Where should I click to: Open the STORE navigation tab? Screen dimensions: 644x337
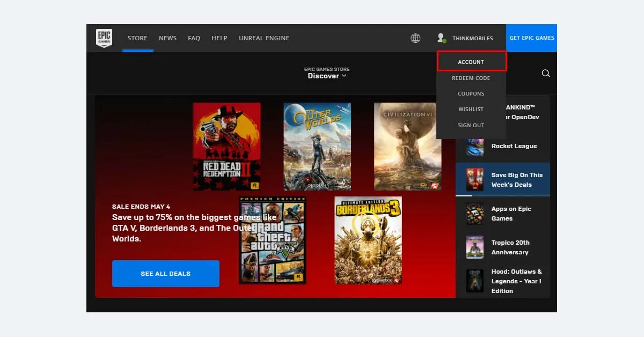point(137,38)
